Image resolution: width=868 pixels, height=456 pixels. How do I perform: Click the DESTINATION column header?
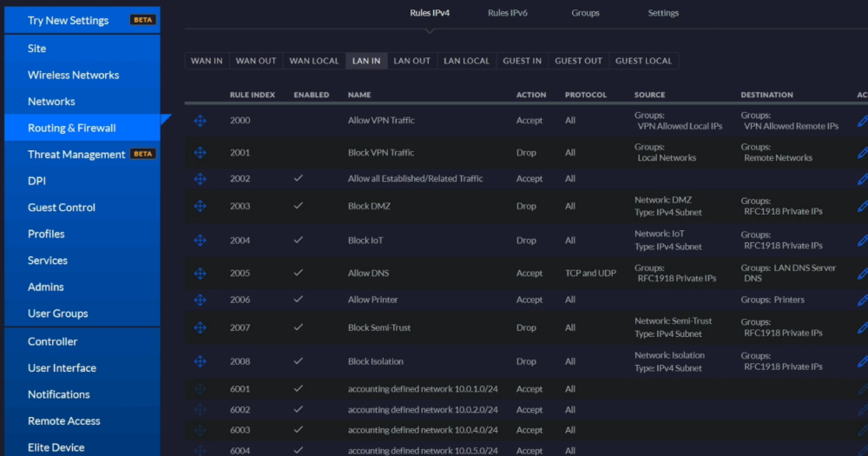pyautogui.click(x=766, y=95)
